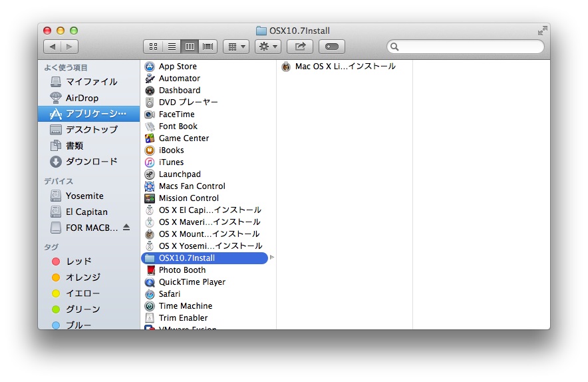
Task: Click the Share toolbar button
Action: [x=300, y=47]
